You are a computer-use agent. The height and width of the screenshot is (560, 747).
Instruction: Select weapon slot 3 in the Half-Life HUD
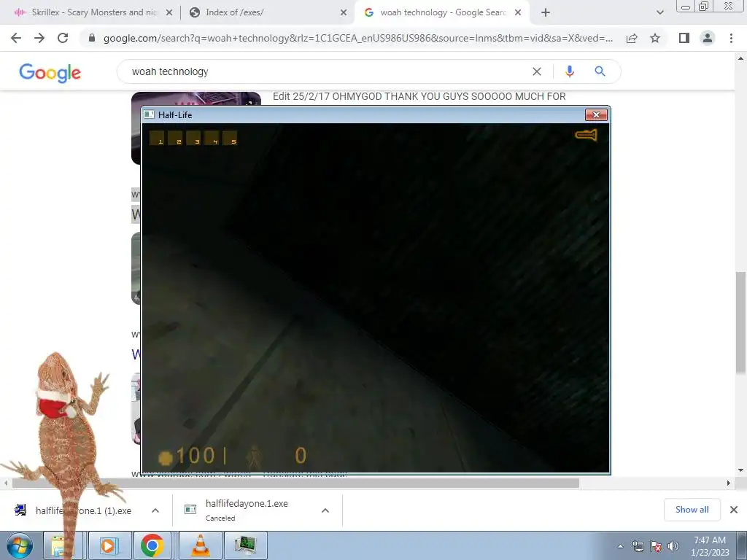click(x=193, y=138)
